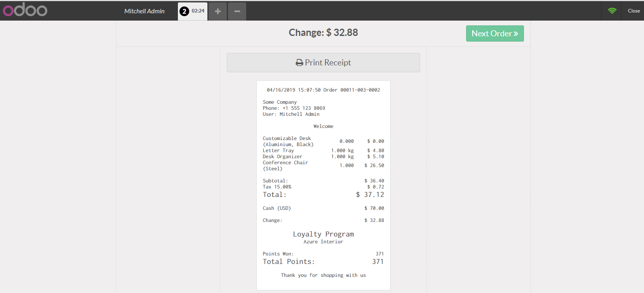Click the Desk Organizer price $ 5.10

coord(376,157)
